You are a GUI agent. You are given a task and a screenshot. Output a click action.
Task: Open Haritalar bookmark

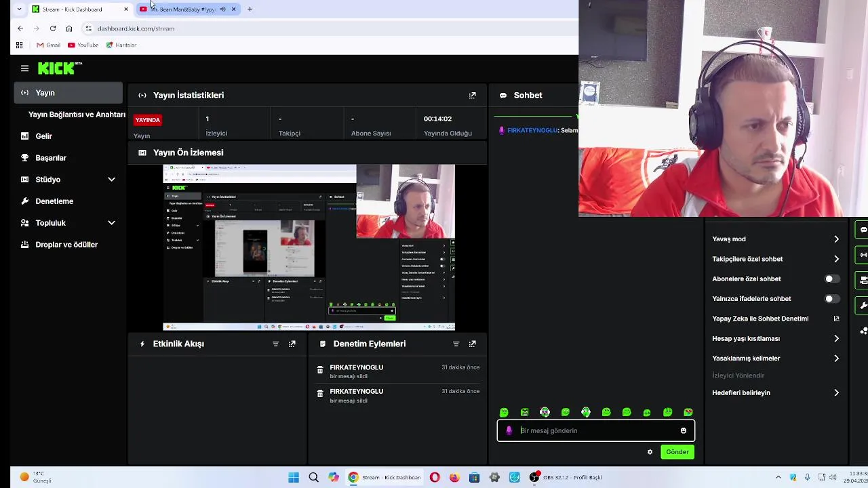click(121, 45)
